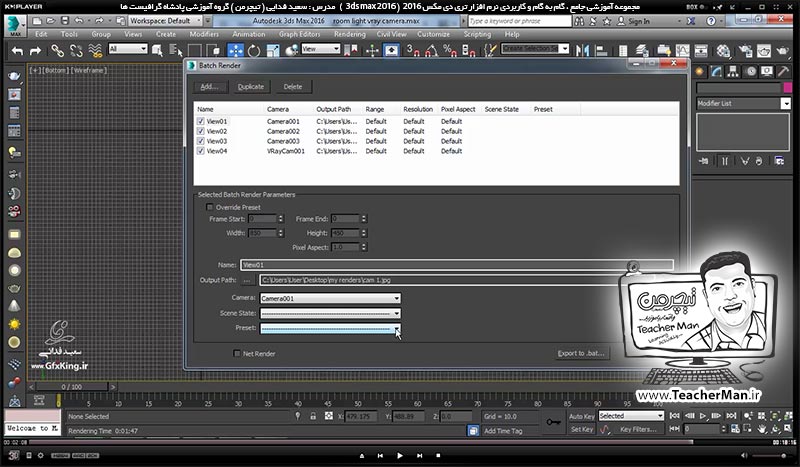Enable the Net Render checkbox
The image size is (800, 467).
(x=237, y=353)
